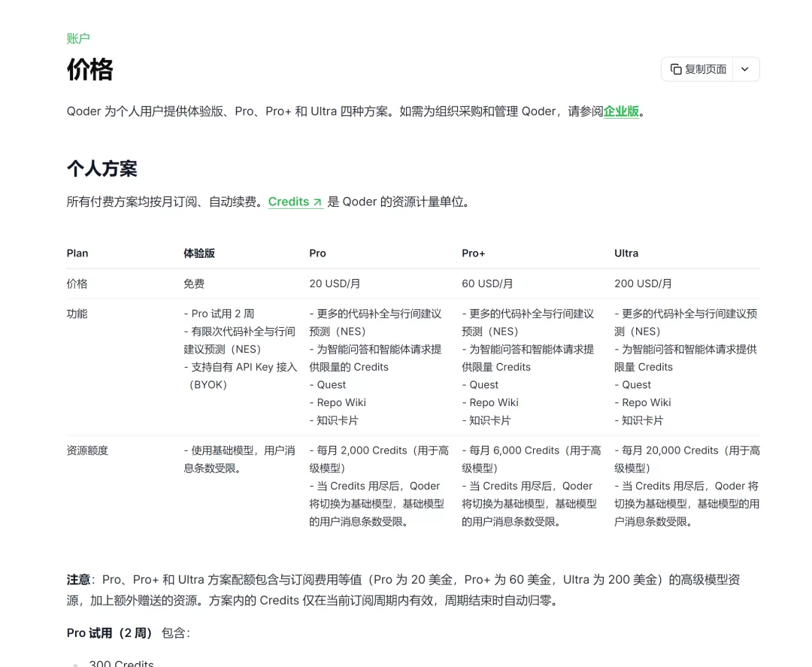Click the Ultra column header
Image resolution: width=812 pixels, height=667 pixels.
coord(626,253)
